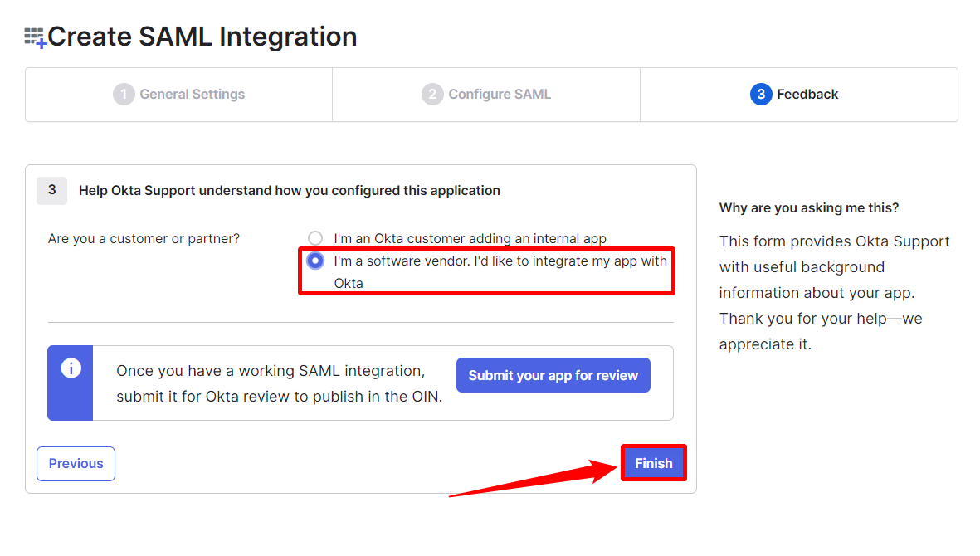Click the "Why are you asking me this?" heading
The image size is (980, 556).
click(x=809, y=207)
